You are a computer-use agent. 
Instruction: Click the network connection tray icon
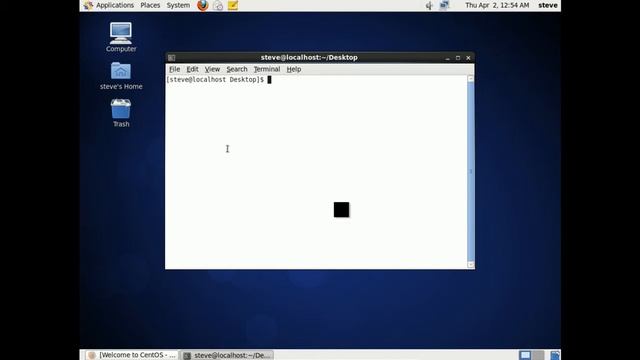(x=444, y=5)
